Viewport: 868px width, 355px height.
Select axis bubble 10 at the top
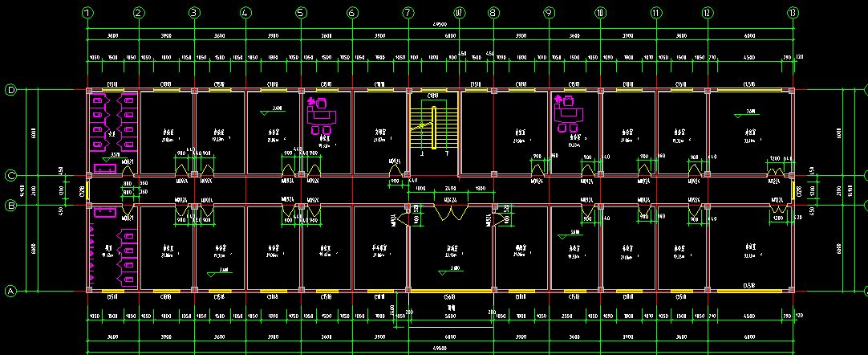(x=600, y=12)
